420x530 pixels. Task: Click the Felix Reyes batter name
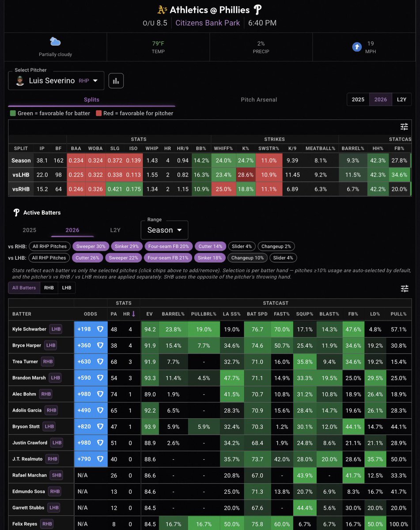click(25, 524)
